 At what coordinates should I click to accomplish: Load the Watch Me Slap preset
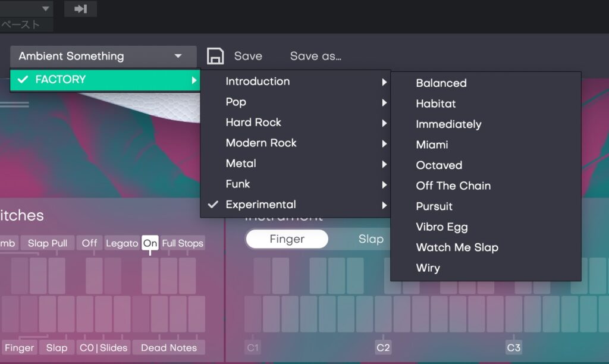(x=457, y=247)
